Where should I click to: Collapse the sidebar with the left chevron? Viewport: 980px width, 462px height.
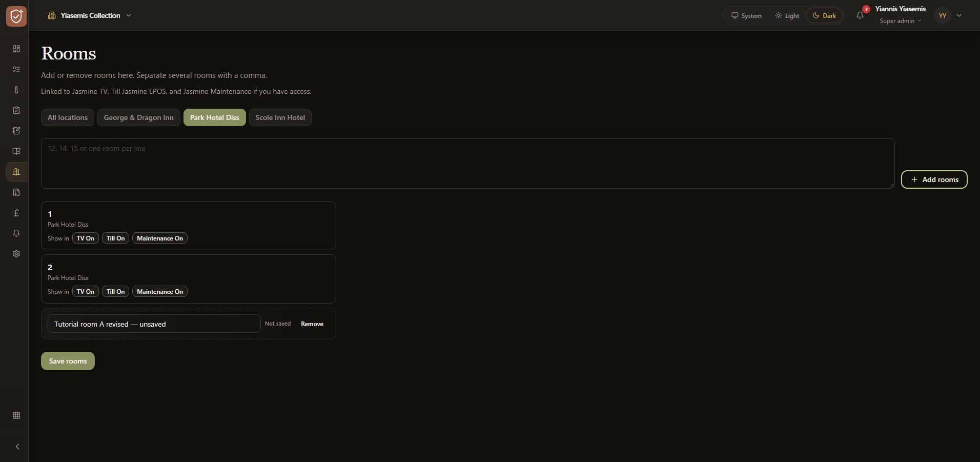point(17,447)
